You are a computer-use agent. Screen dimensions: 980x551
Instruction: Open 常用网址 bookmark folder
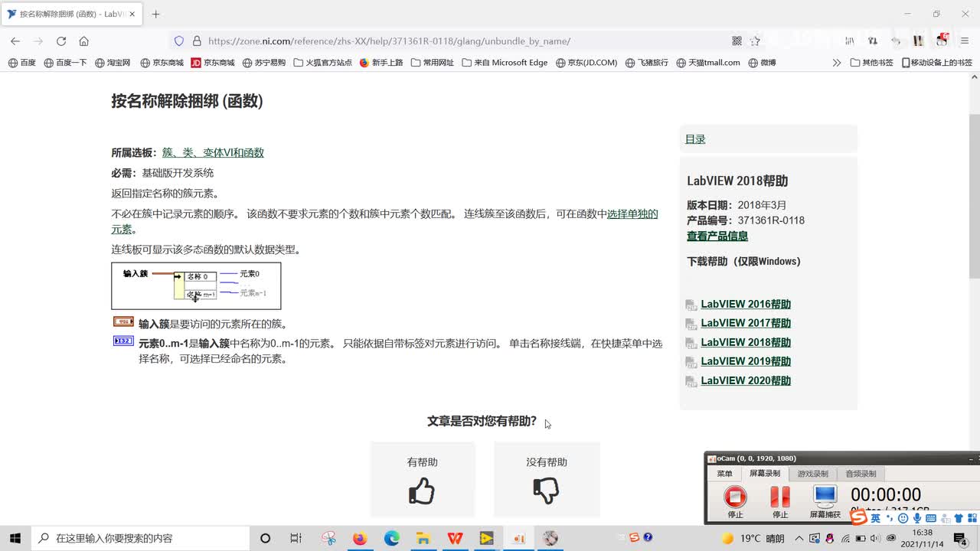coord(432,63)
